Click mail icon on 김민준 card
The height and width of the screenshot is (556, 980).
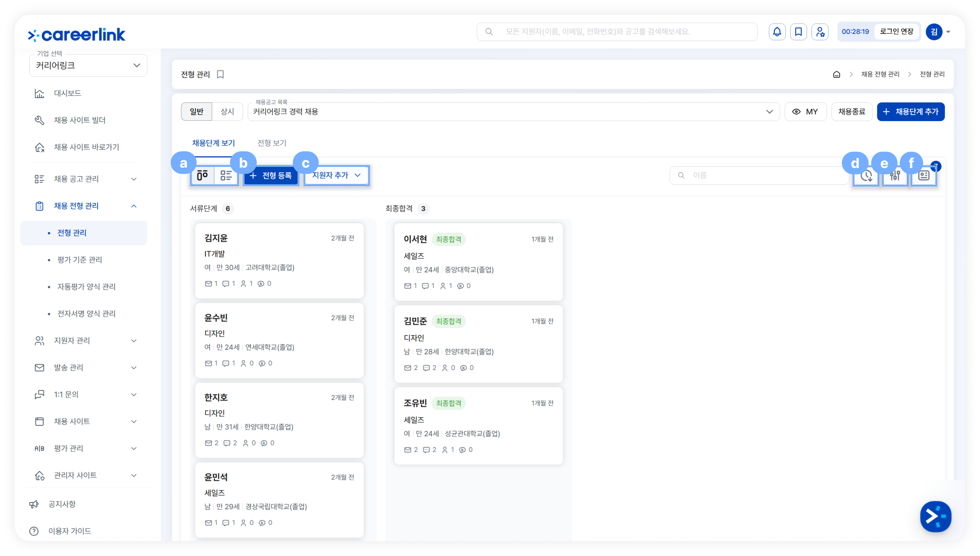[x=408, y=368]
